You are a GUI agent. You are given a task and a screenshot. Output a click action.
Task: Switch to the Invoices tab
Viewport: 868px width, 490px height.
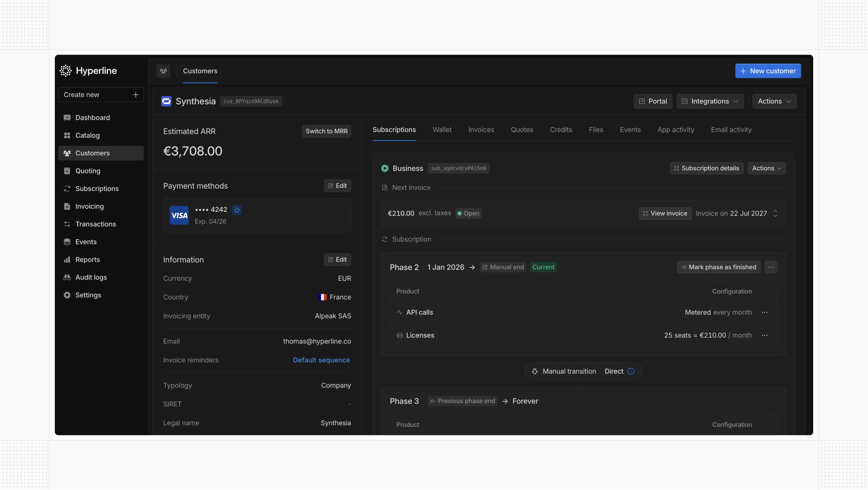pos(481,130)
